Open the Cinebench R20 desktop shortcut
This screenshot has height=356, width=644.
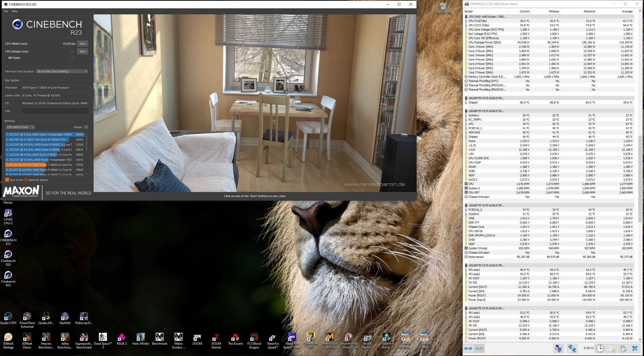[8, 258]
